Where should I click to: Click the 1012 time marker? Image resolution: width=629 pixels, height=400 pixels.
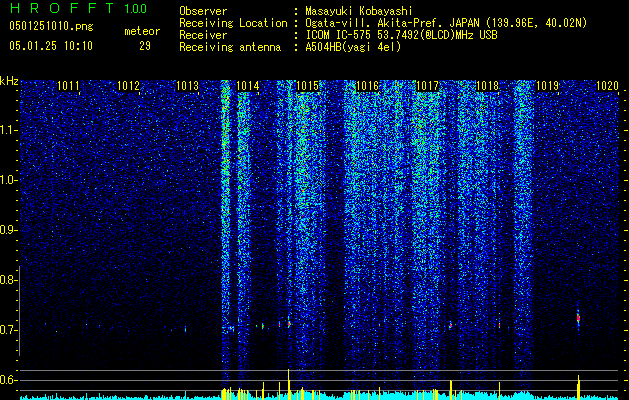click(128, 85)
